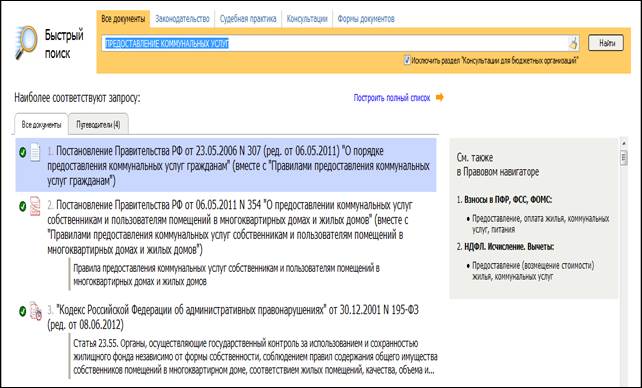This screenshot has width=642, height=388.
Task: Click green check mark beside Кодекс result
Action: pyautogui.click(x=23, y=311)
